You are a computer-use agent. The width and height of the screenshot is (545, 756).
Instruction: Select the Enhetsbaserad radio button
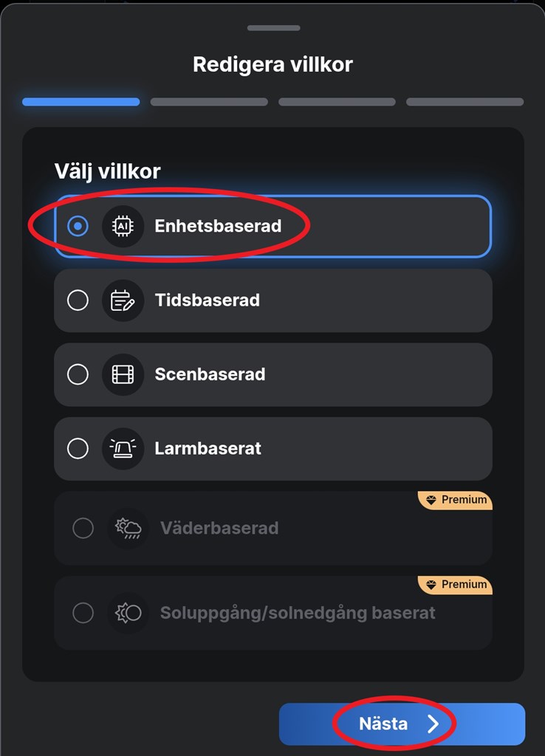coord(78,226)
